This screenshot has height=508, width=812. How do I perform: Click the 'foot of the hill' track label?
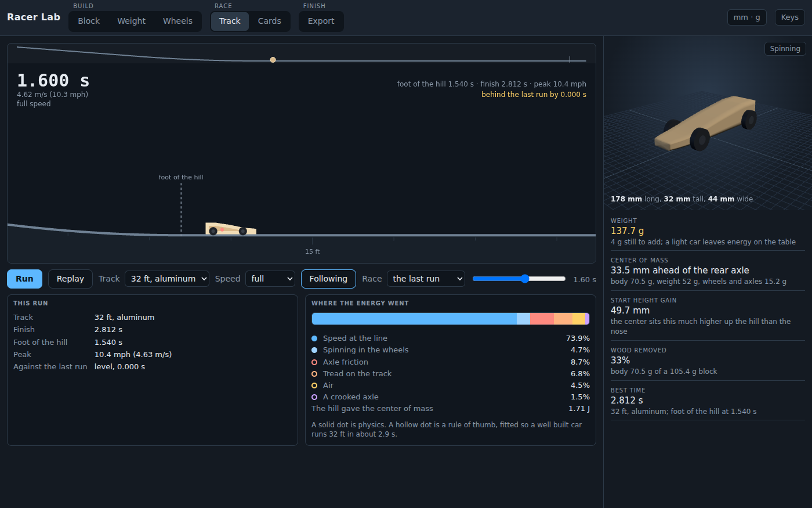pos(181,177)
